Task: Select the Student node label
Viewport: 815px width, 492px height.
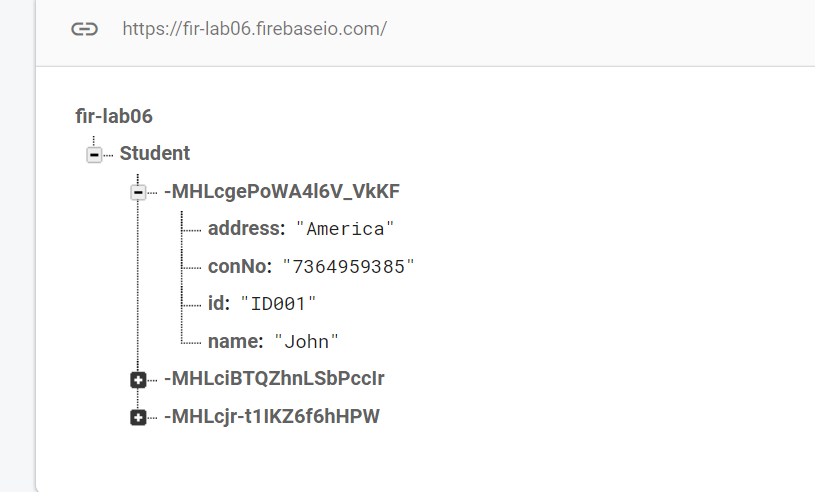Action: click(155, 154)
